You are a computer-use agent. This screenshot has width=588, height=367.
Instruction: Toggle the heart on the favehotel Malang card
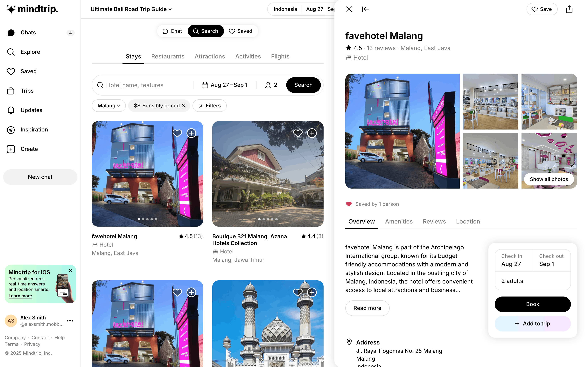click(x=177, y=133)
